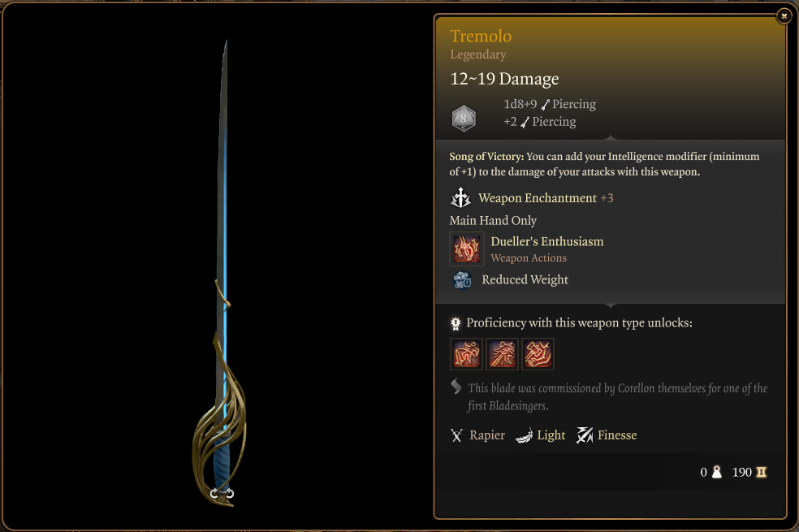The image size is (799, 532).
Task: Click the Weapon Enchantment label
Action: pos(537,197)
